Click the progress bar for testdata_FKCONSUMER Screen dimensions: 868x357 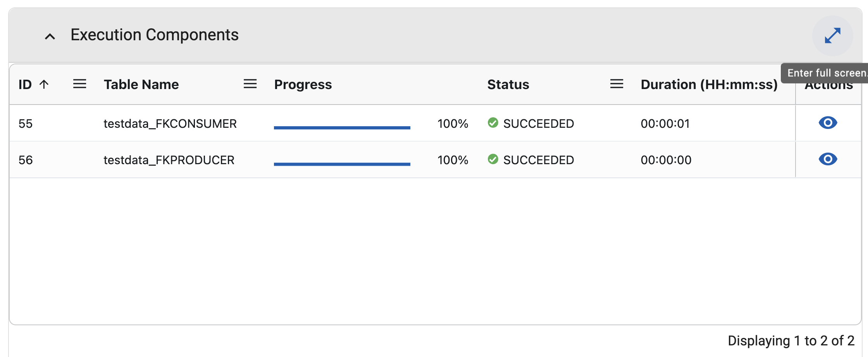342,127
